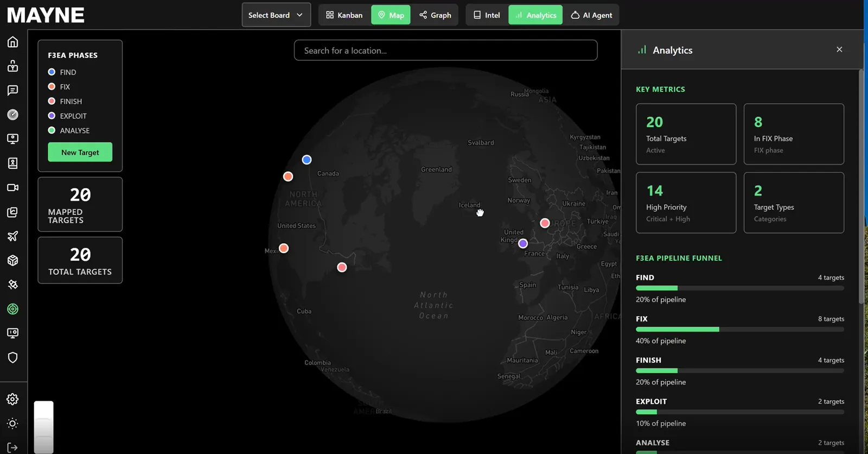This screenshot has width=868, height=454.
Task: Toggle the Analytics tab
Action: pos(535,15)
